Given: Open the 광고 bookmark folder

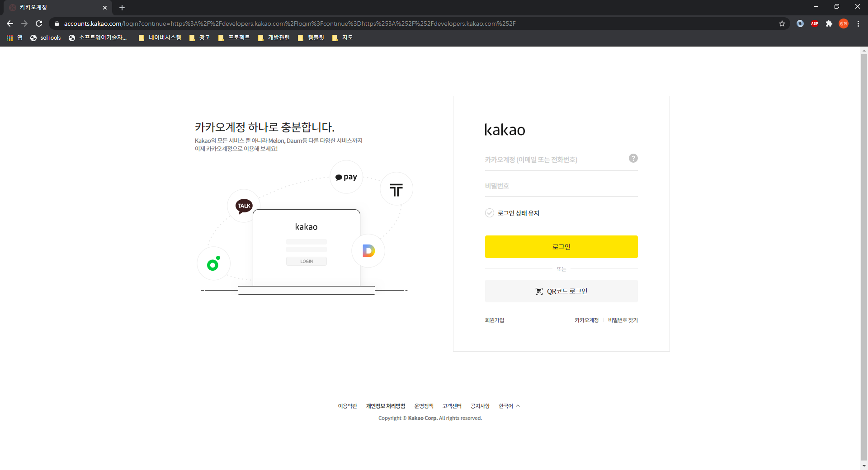Looking at the screenshot, I should coord(200,38).
